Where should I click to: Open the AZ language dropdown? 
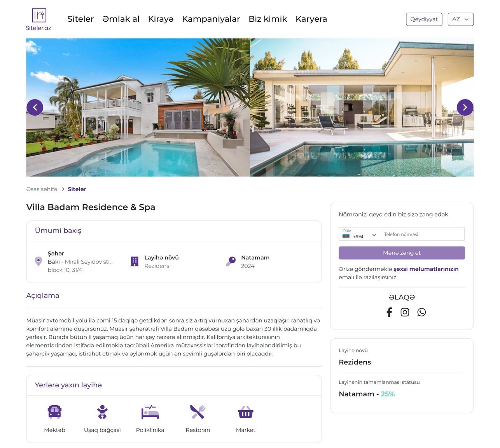(461, 19)
